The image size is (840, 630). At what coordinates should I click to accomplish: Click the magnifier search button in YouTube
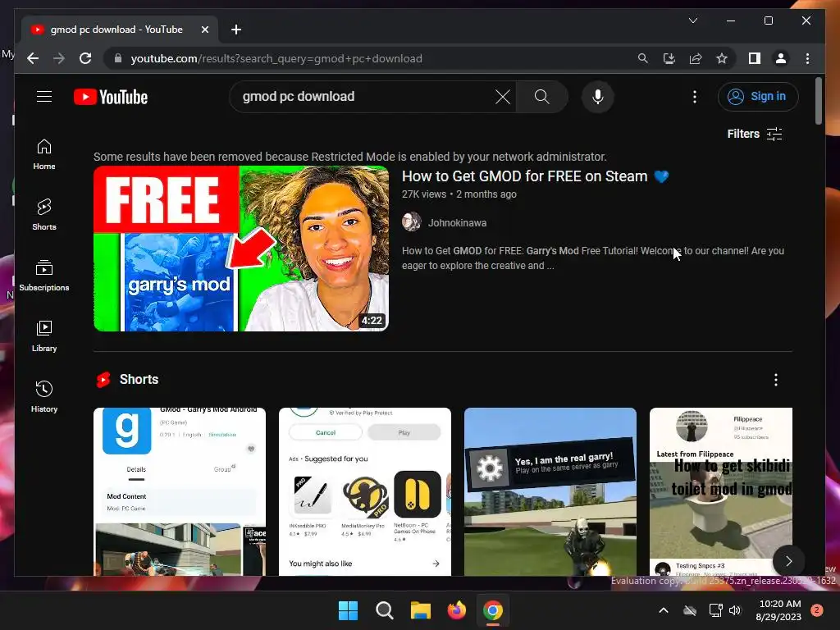[541, 97]
